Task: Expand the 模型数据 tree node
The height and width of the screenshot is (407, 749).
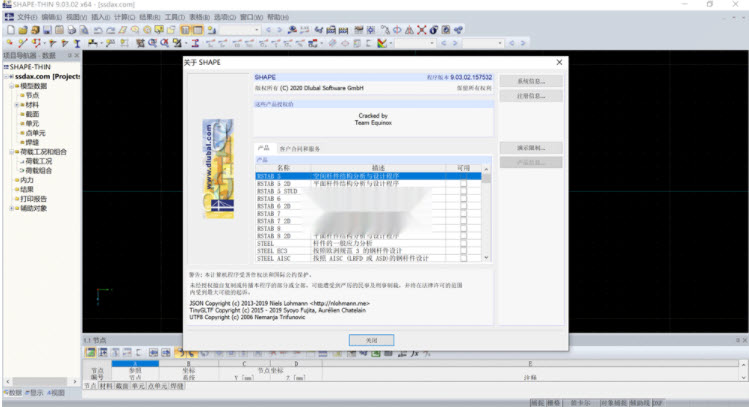Action: (x=11, y=86)
